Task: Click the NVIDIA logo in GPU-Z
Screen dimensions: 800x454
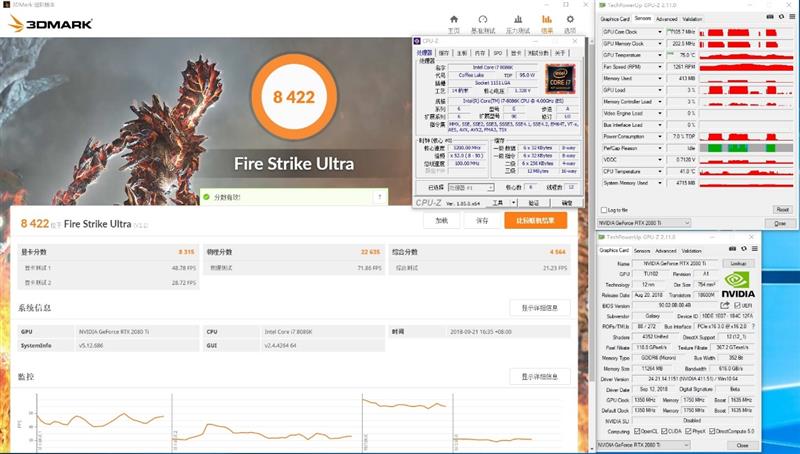Action: 738,285
